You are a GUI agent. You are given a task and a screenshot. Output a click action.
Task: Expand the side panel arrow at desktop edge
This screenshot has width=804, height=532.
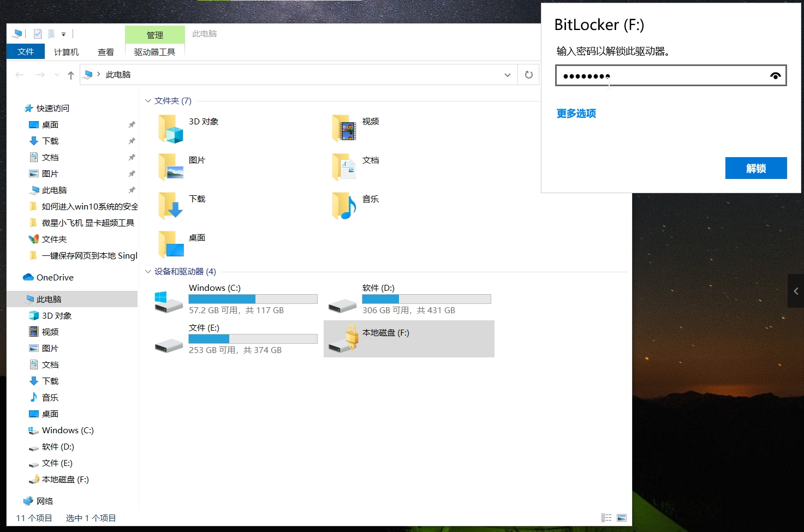pyautogui.click(x=796, y=291)
